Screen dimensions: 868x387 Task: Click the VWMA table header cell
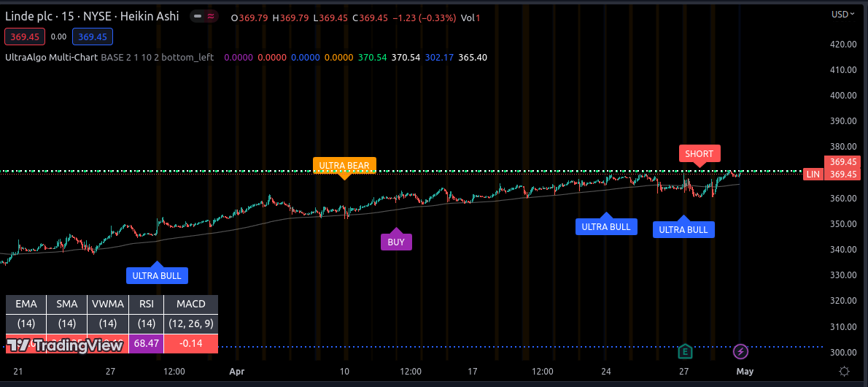pos(108,304)
